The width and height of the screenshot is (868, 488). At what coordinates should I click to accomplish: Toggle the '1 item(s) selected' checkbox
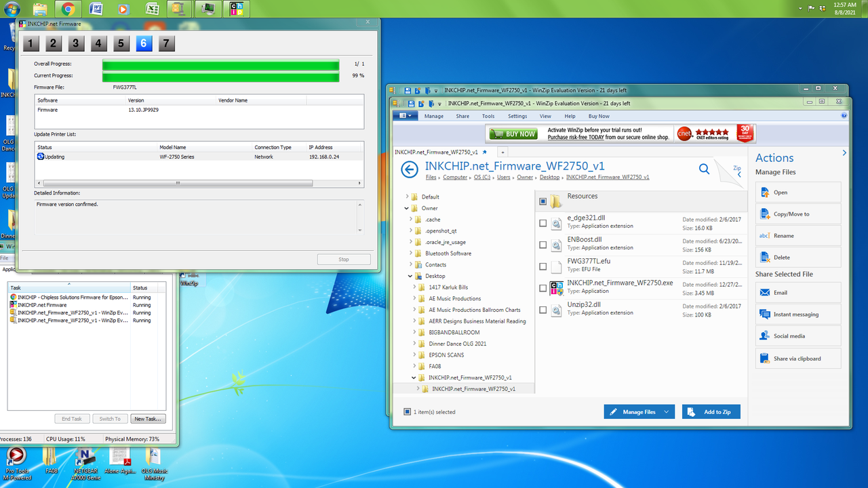[x=408, y=411]
